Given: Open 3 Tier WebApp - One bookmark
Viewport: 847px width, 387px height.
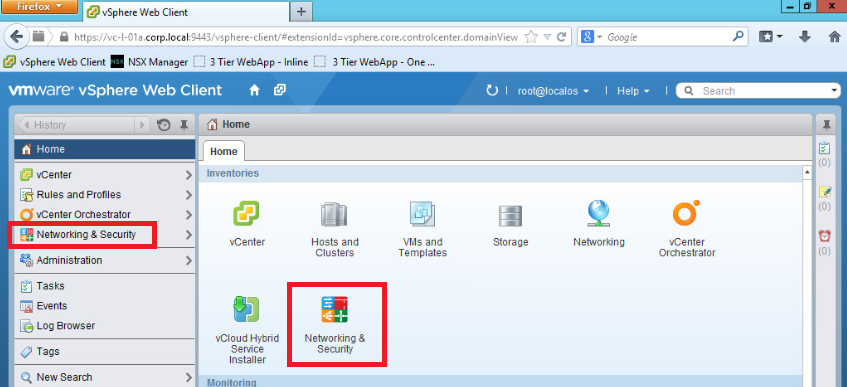Looking at the screenshot, I should point(374,62).
